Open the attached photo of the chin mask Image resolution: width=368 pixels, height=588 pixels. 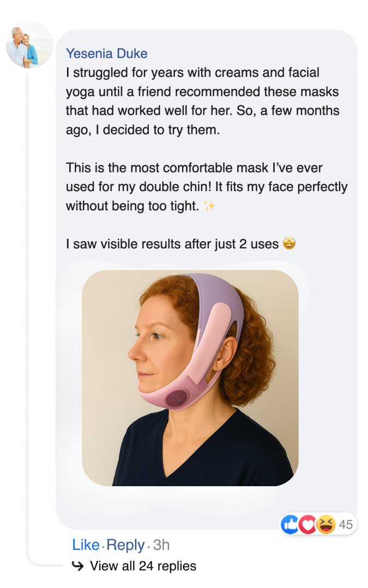coord(190,378)
